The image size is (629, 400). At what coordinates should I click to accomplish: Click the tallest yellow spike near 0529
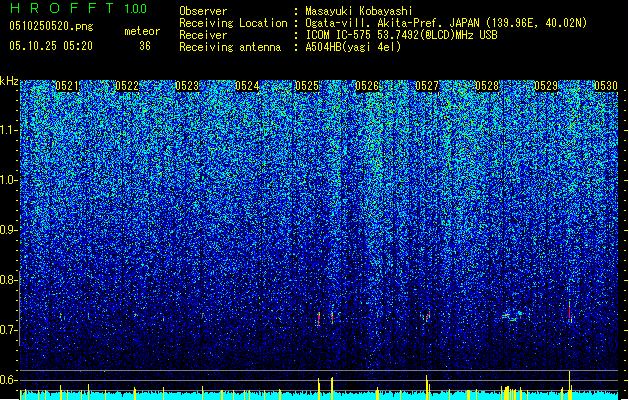(569, 385)
